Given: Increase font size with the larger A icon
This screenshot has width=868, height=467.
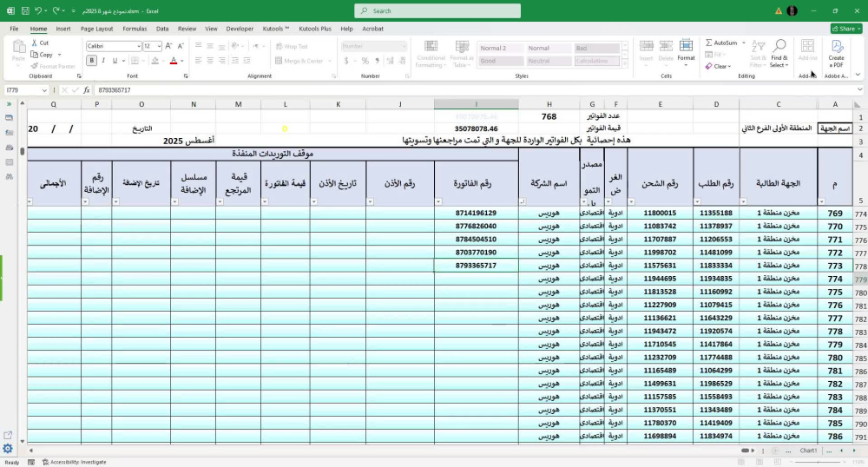Looking at the screenshot, I should pyautogui.click(x=169, y=46).
